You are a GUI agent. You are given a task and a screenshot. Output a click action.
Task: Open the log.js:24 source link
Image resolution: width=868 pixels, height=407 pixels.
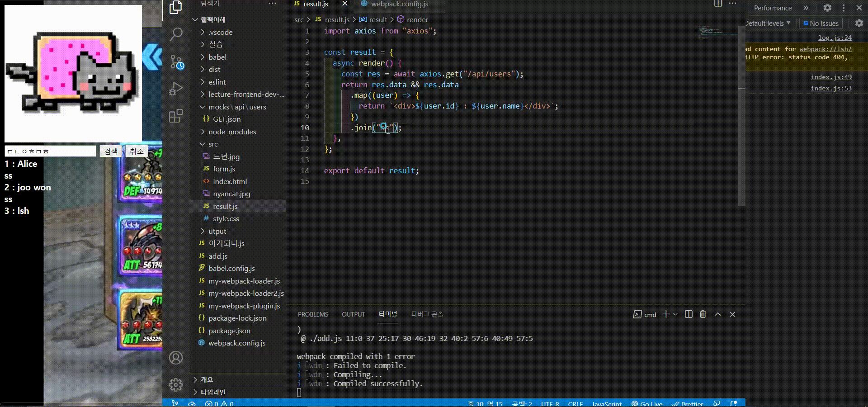835,38
